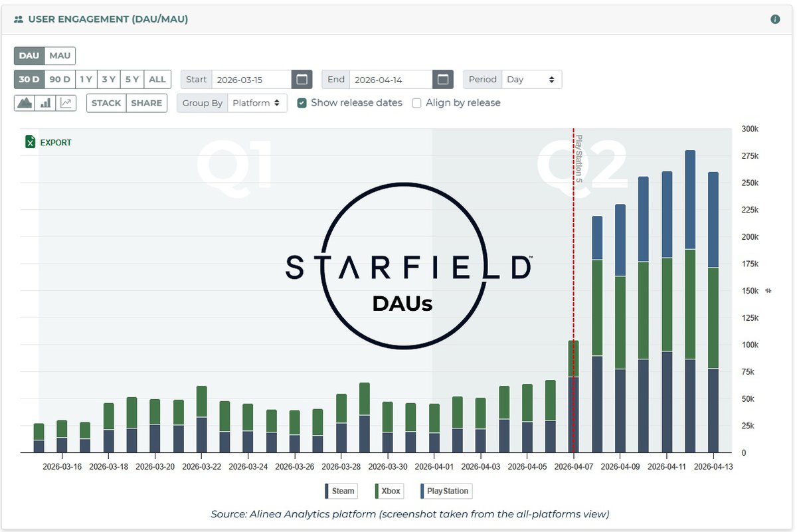Switch to bar chart view icon
The height and width of the screenshot is (532, 797).
coord(46,103)
